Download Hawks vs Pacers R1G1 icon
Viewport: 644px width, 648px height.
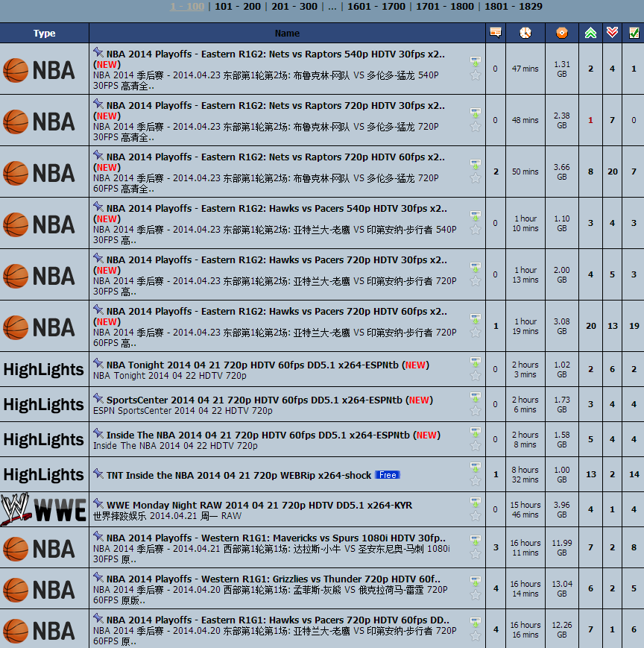coord(476,623)
